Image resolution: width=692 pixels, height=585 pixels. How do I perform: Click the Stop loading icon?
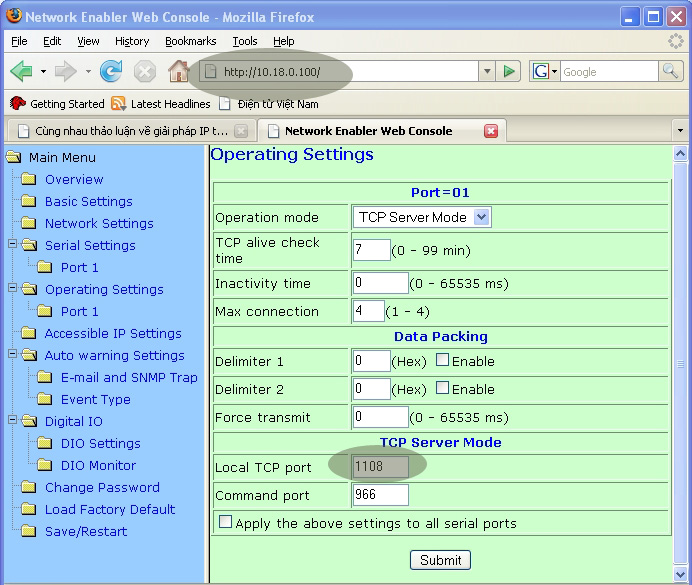(x=145, y=71)
